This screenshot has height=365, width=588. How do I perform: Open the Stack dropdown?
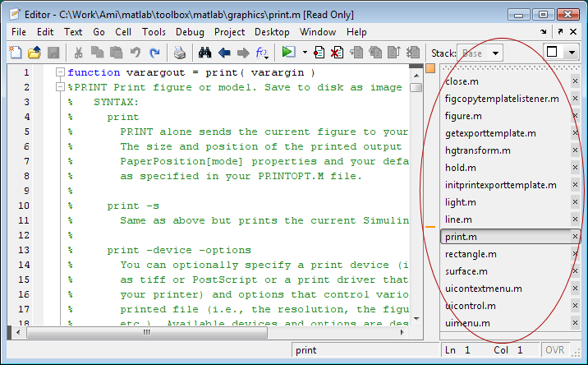pos(480,53)
